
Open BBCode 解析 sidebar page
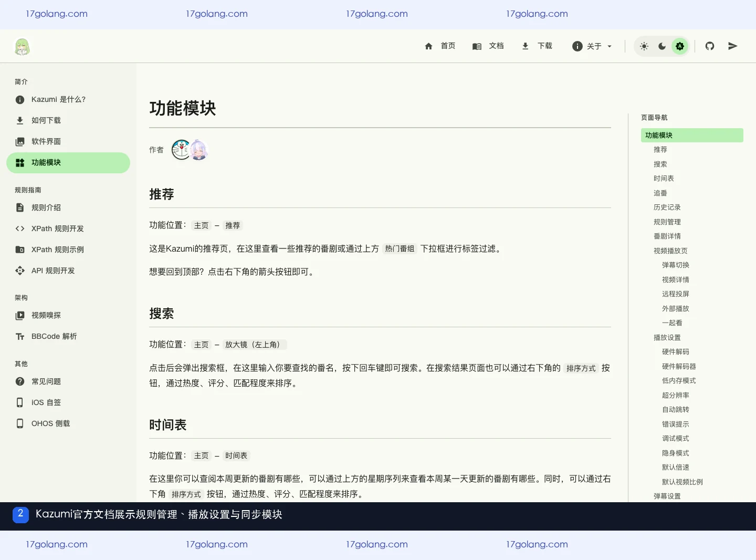68,337
